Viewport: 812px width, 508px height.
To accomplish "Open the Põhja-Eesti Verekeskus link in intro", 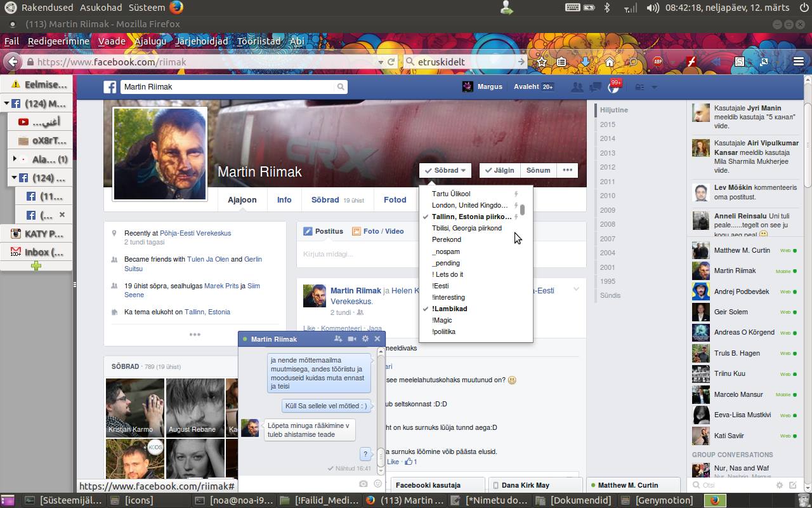I will pos(195,233).
